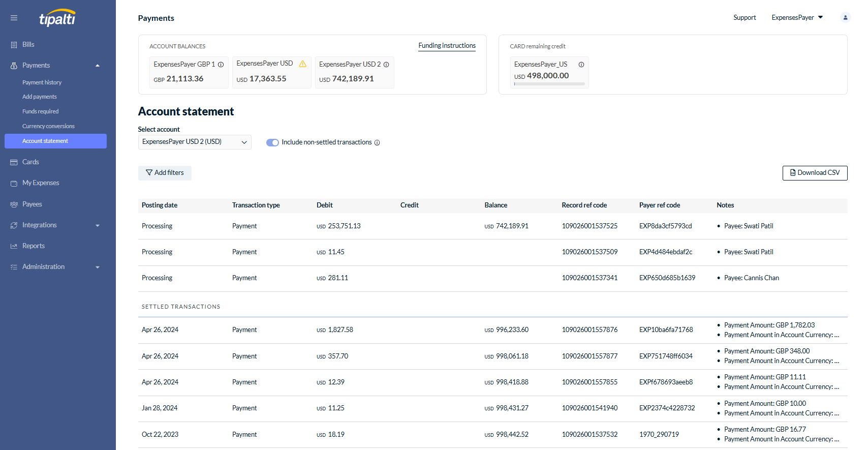Click record ref code 109026001541940
The image size is (868, 450).
[590, 408]
